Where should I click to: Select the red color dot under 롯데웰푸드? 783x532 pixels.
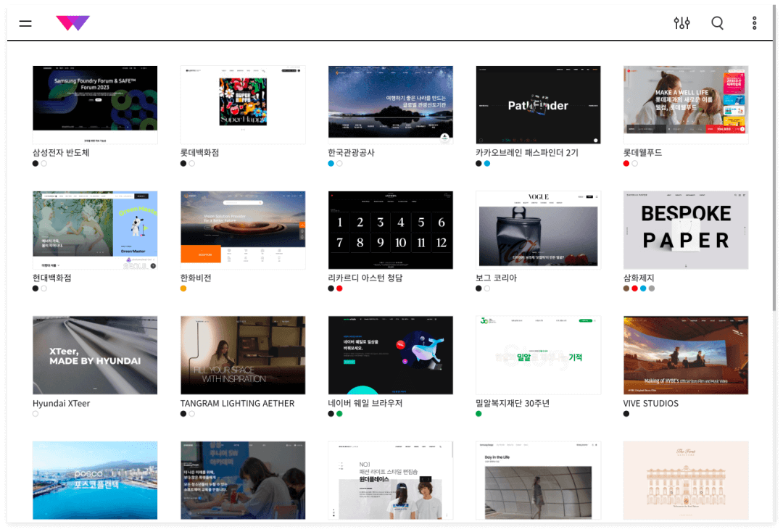pos(626,163)
